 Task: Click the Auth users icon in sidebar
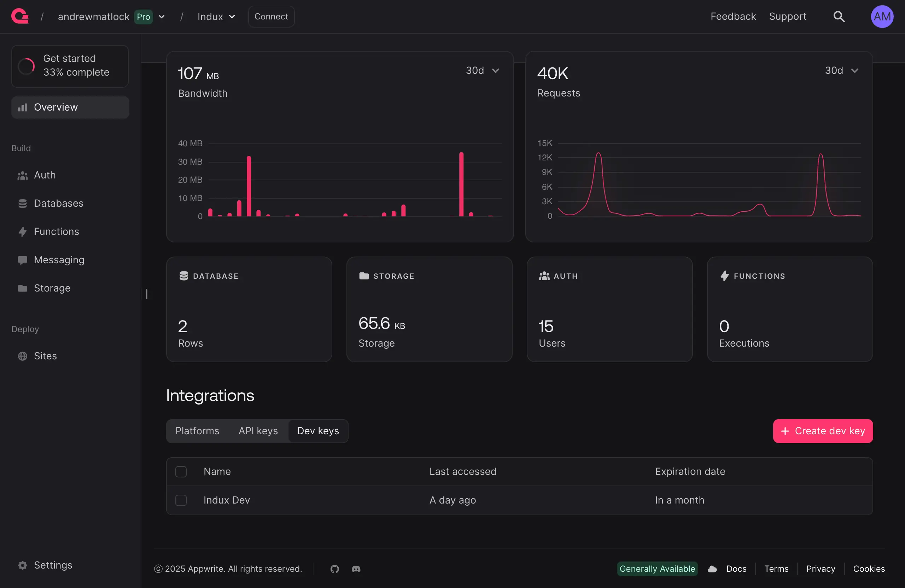(22, 175)
